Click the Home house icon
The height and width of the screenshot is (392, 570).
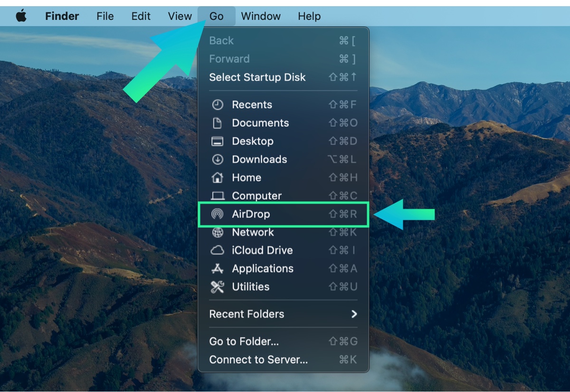(217, 177)
